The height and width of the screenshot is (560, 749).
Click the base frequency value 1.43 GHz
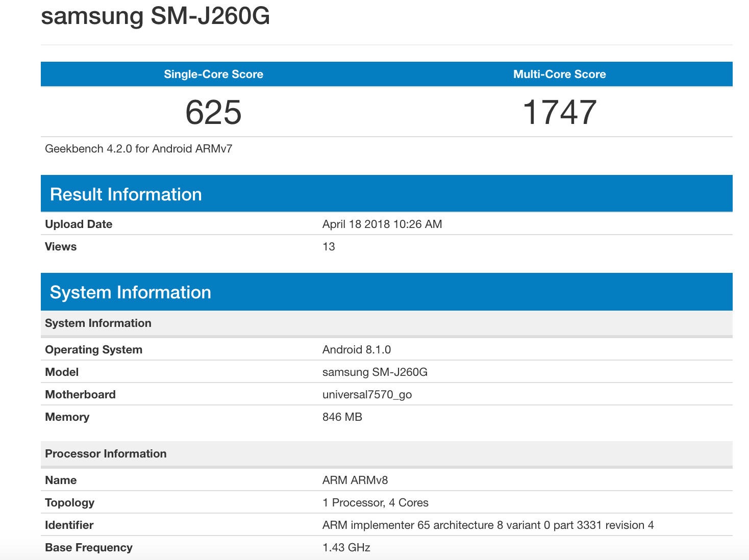point(346,548)
